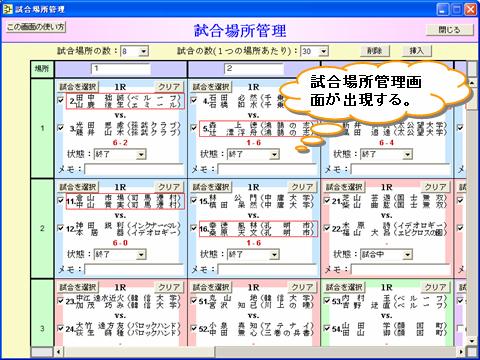Viewport: 480px width, 360px height.
Task: Click the 挿入 button
Action: click(416, 51)
